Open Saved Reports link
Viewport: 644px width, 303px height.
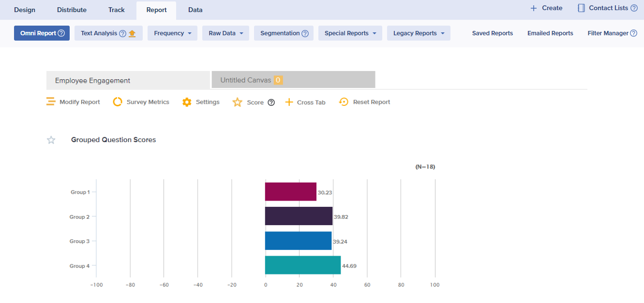[x=492, y=33]
